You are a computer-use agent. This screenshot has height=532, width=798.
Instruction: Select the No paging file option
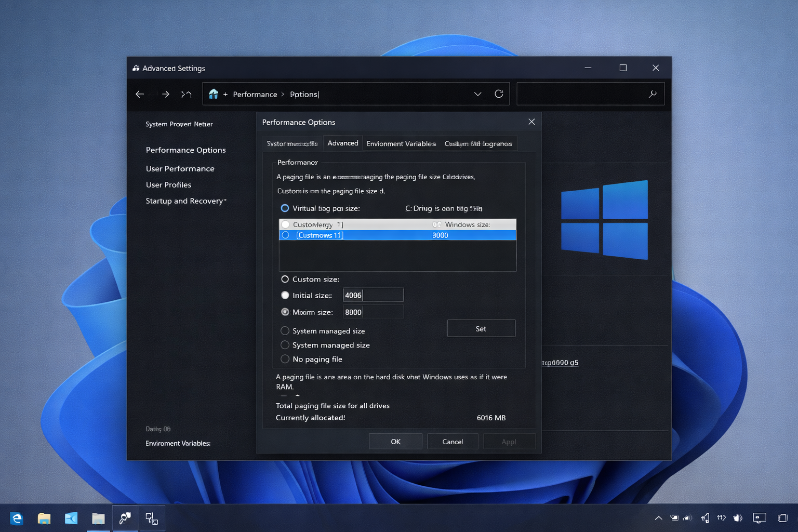click(285, 358)
